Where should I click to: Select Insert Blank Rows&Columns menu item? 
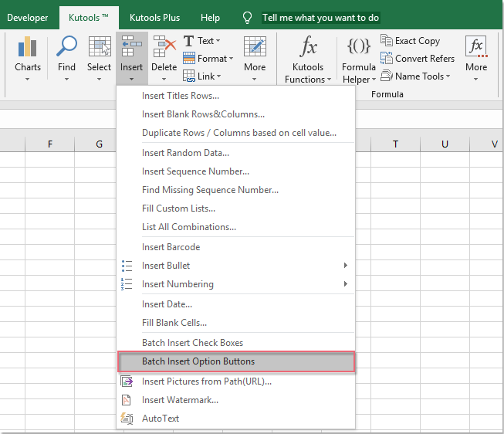click(236, 114)
